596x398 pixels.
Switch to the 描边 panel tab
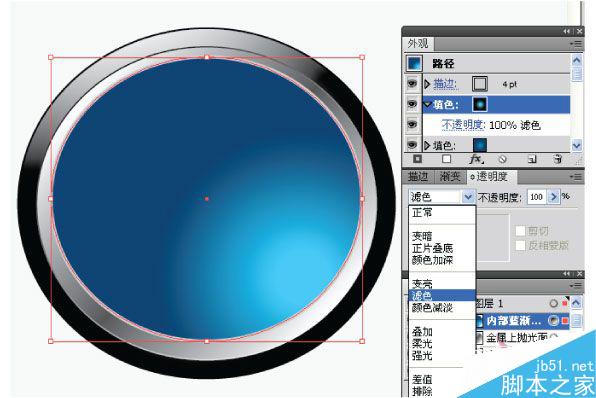(x=418, y=177)
